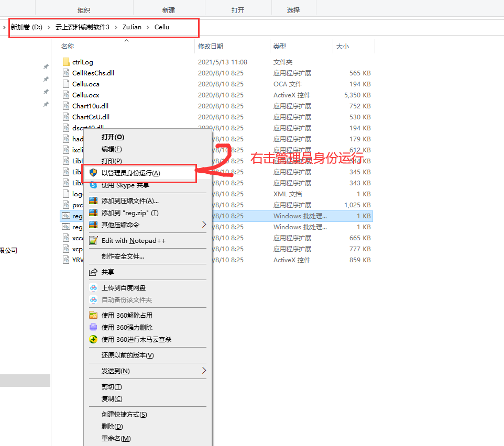The image size is (504, 446).
Task: Sort files by 修改日期 column header
Action: pyautogui.click(x=211, y=47)
